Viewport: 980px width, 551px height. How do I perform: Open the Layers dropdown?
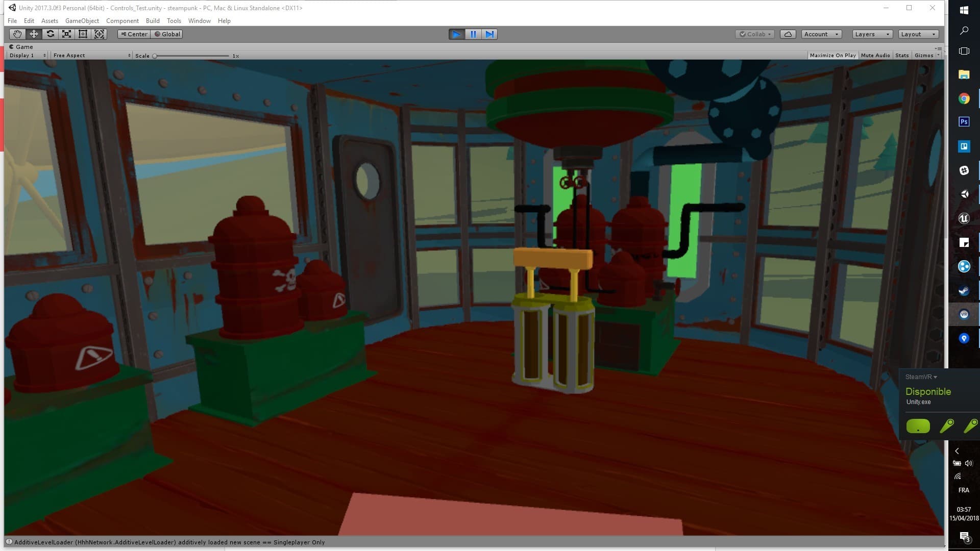[872, 34]
